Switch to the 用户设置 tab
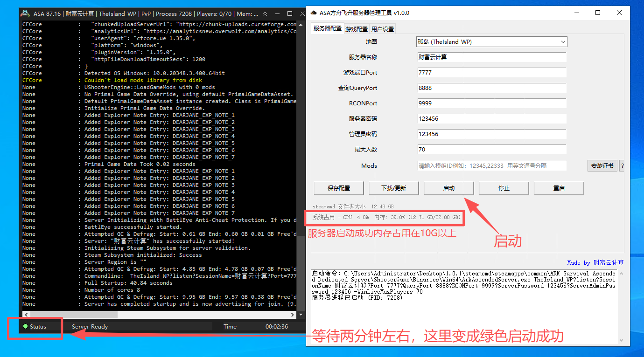This screenshot has width=644, height=357. pos(383,29)
